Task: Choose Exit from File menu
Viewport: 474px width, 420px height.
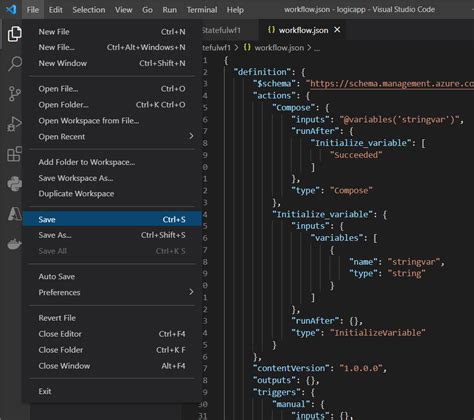Action: (x=112, y=391)
